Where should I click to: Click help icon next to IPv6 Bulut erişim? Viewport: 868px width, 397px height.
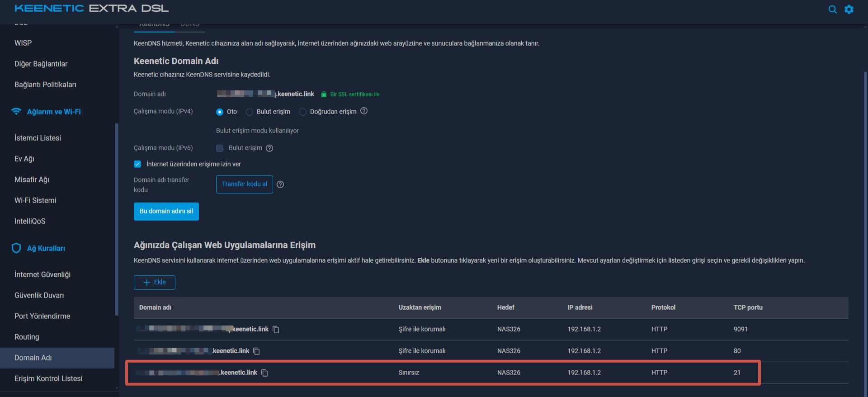(x=269, y=148)
